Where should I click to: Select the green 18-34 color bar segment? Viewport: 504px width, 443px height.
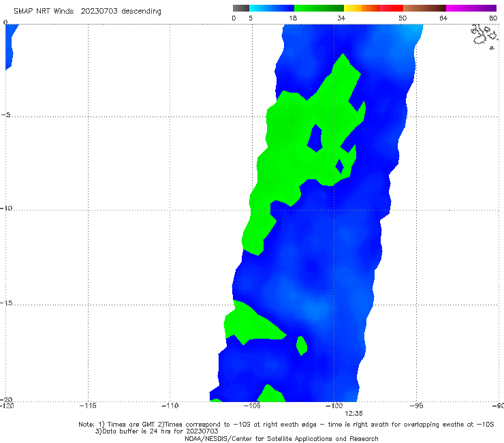click(319, 8)
